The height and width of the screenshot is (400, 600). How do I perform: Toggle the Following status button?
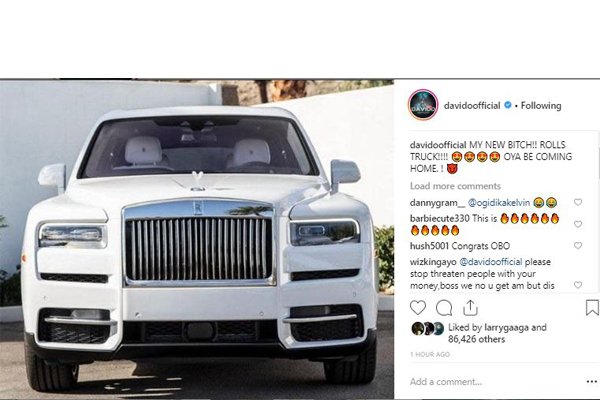tap(541, 105)
